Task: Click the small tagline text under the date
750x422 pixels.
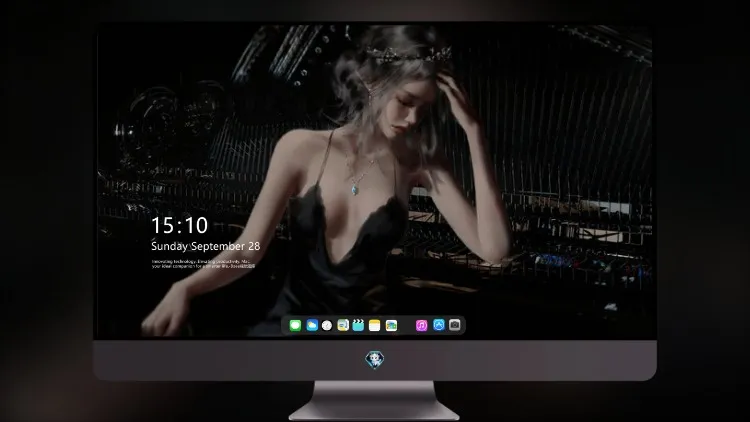Action: click(x=203, y=264)
